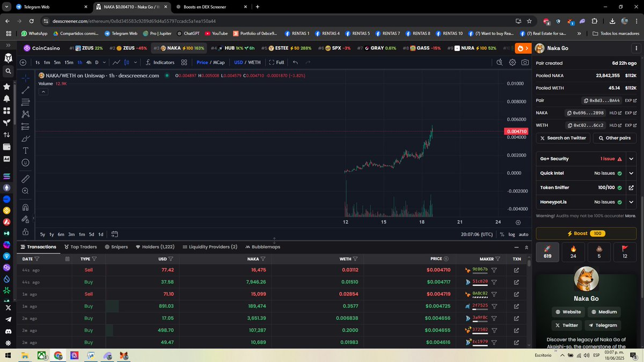Screen dimensions: 644x362
Task: Click the Search on Twitter button
Action: (x=562, y=138)
